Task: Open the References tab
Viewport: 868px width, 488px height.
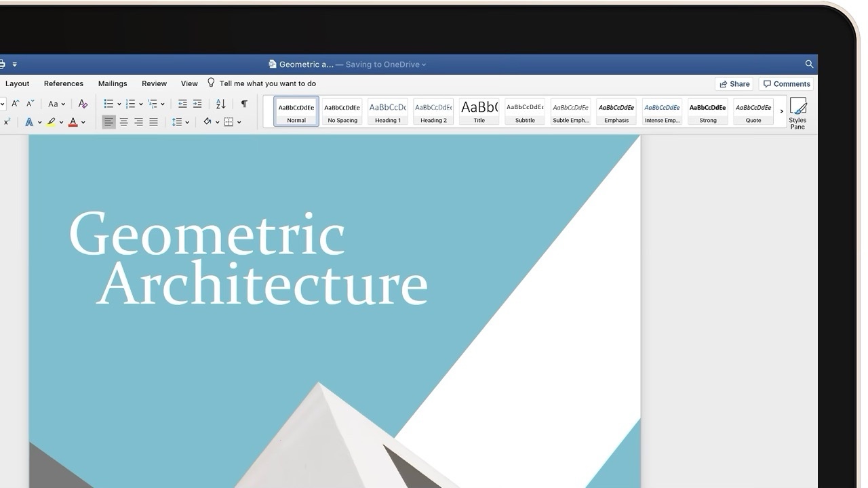Action: pyautogui.click(x=64, y=83)
